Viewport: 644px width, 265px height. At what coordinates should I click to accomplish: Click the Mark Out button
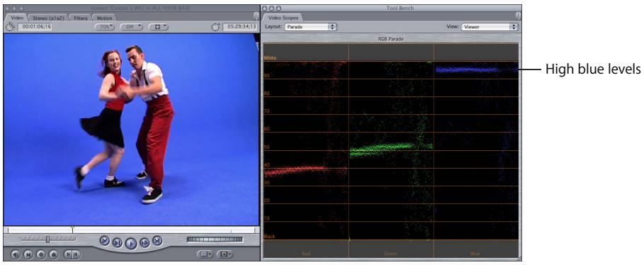tap(77, 254)
